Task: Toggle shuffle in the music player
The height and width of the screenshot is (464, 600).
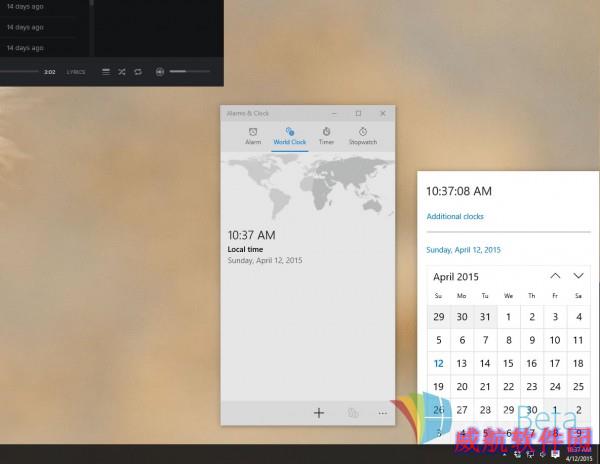Action: point(122,72)
